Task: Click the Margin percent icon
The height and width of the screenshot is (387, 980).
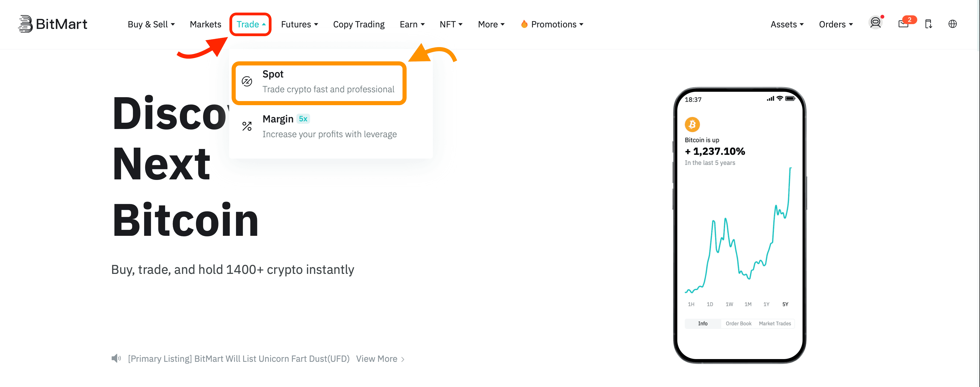Action: pos(247,126)
